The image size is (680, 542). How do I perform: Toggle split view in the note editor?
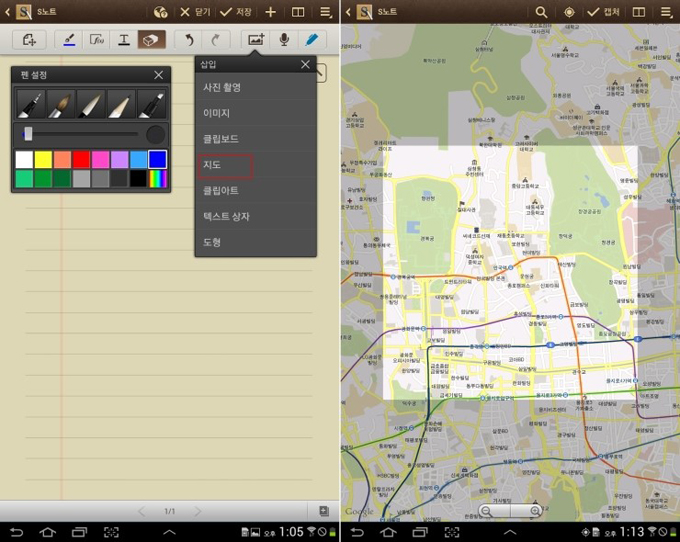coord(298,12)
